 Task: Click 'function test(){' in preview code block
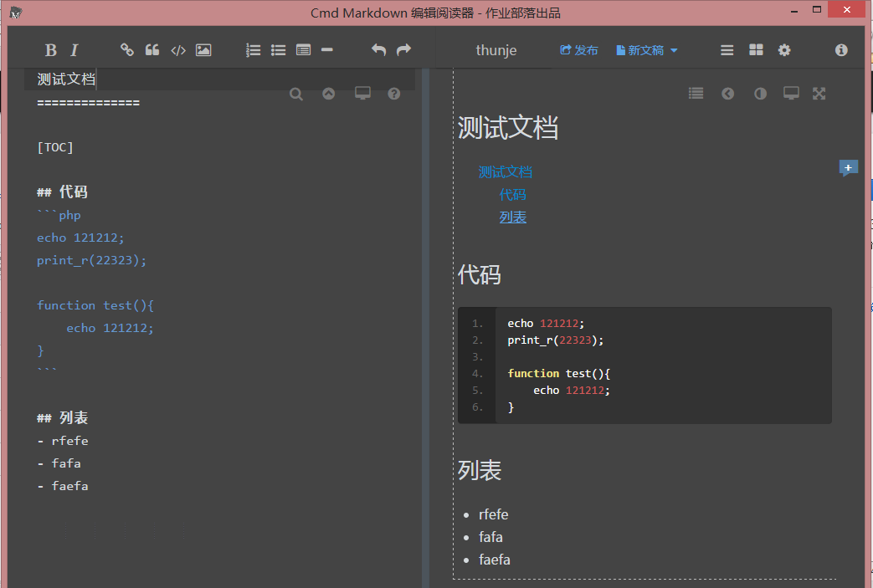pyautogui.click(x=559, y=373)
